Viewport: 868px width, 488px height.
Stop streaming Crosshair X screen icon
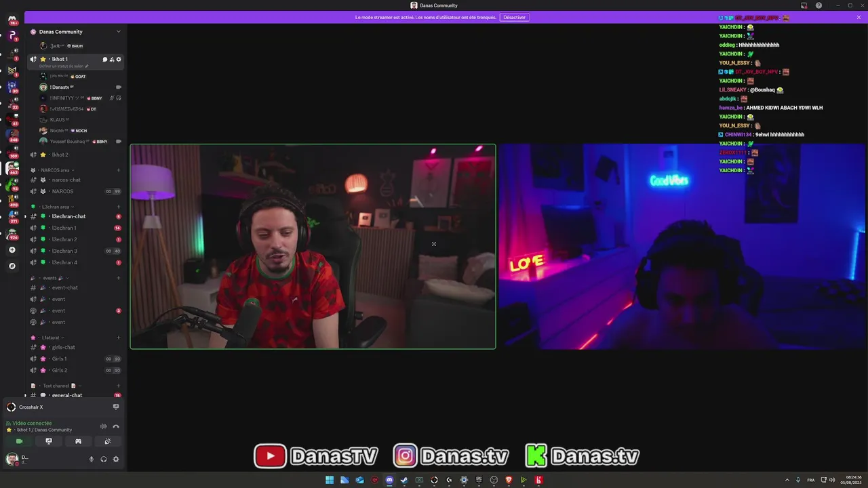(x=116, y=407)
